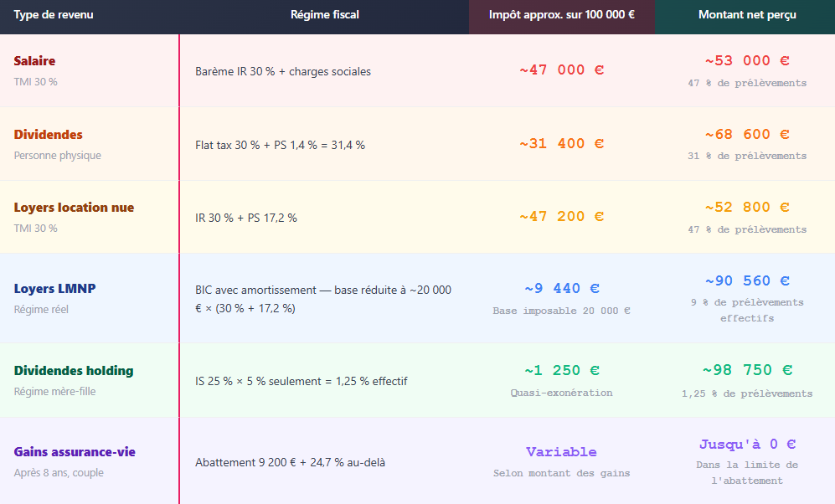
Task: Select the 'Régime fiscal' column header
Action: click(324, 15)
